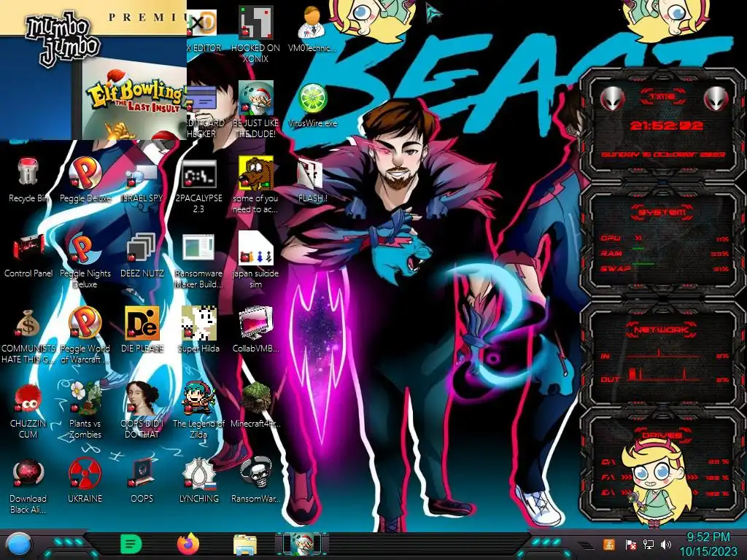This screenshot has width=747, height=560.
Task: Click the 21:52:02 time readout widget
Action: 666,125
